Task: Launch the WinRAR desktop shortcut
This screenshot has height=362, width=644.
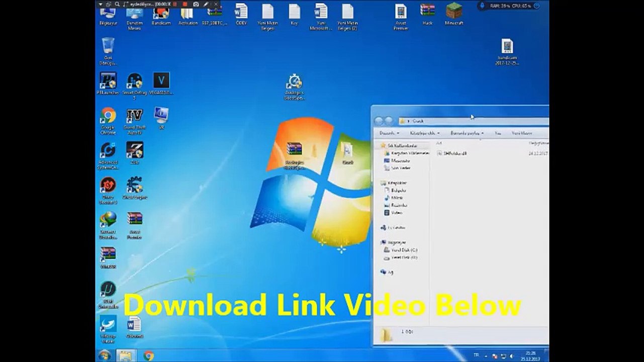Action: coord(108,258)
